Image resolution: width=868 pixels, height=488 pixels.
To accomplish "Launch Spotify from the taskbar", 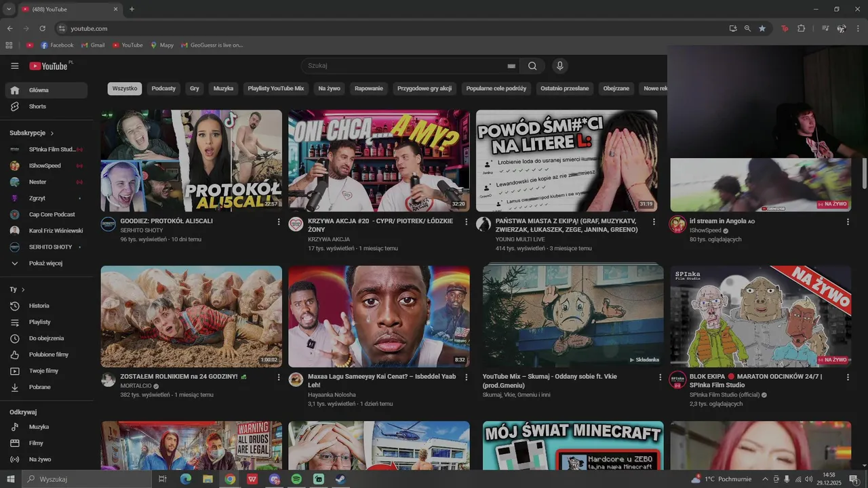I will point(296,479).
